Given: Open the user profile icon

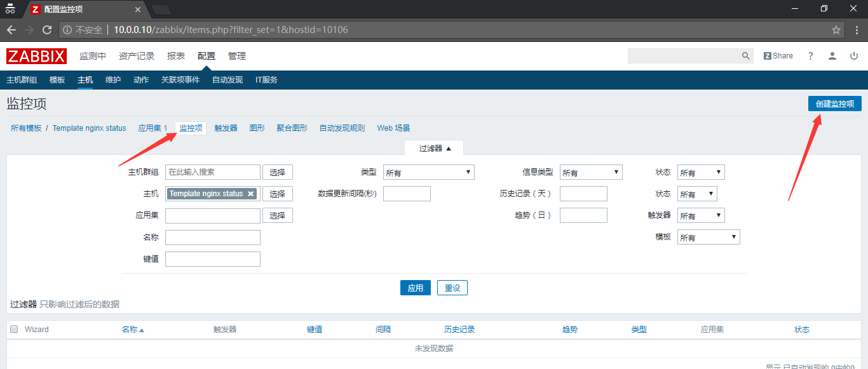Looking at the screenshot, I should (x=832, y=56).
